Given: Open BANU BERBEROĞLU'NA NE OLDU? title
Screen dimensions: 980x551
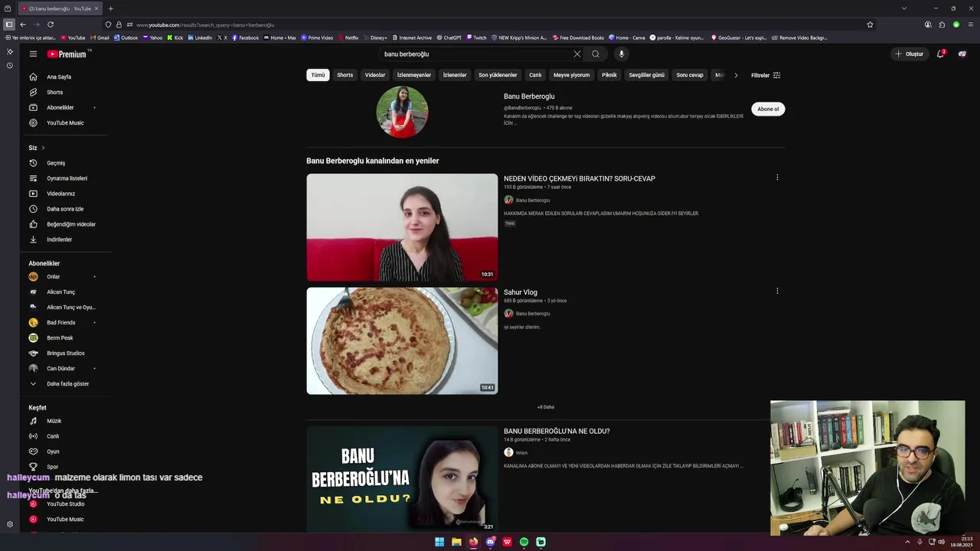Looking at the screenshot, I should tap(557, 431).
